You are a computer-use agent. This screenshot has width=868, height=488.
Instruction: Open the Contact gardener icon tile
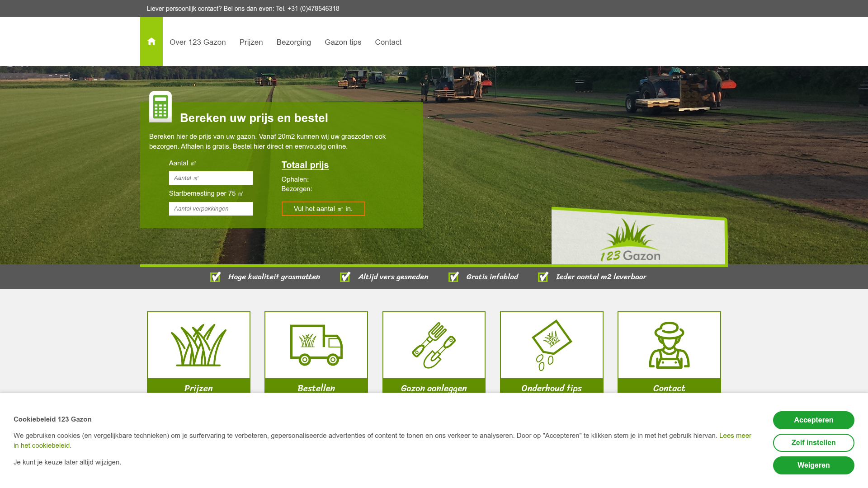pyautogui.click(x=669, y=345)
